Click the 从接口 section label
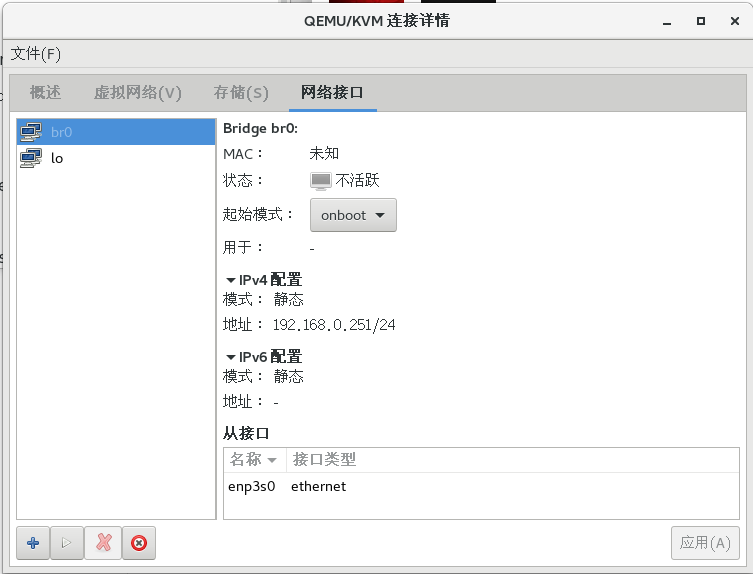The image size is (753, 574). pos(246,434)
